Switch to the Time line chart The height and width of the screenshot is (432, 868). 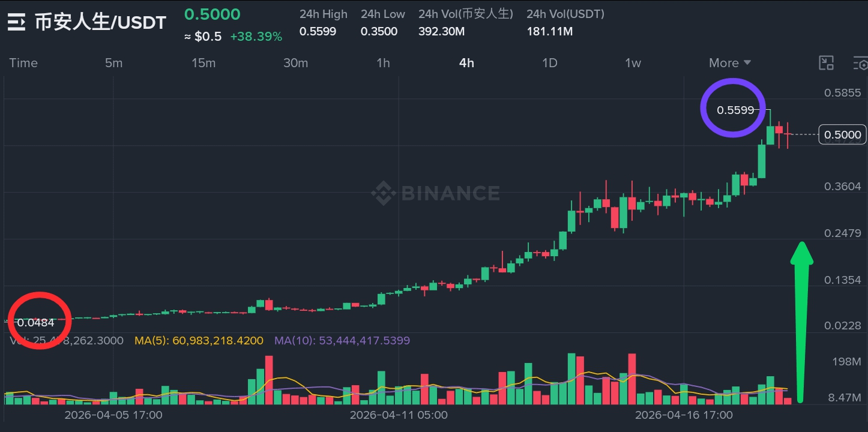pos(23,63)
